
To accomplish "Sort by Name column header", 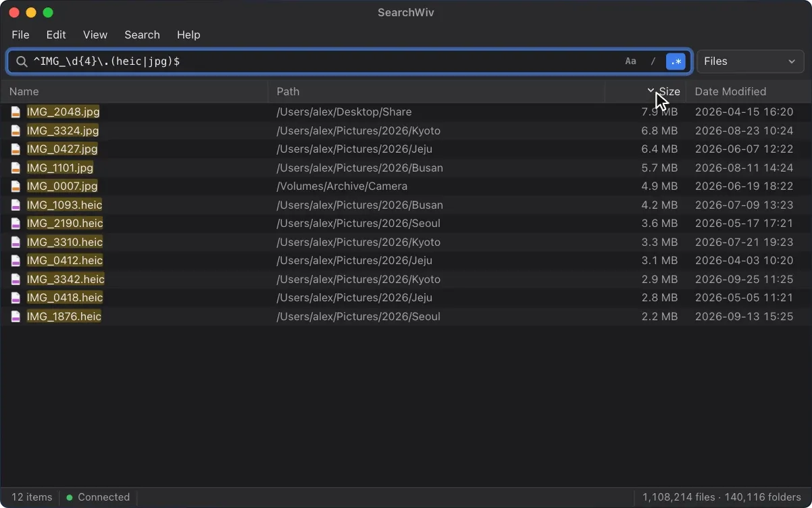I will [x=134, y=91].
